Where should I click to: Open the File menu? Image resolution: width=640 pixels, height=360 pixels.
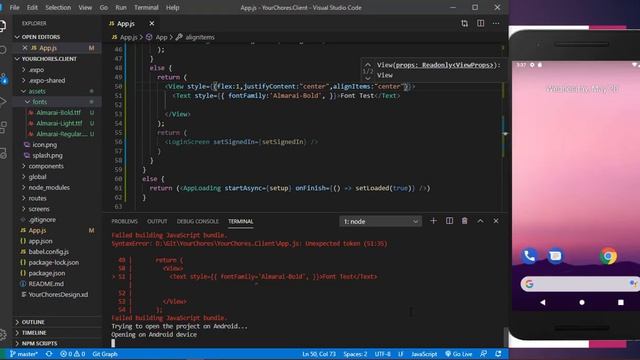click(x=14, y=7)
